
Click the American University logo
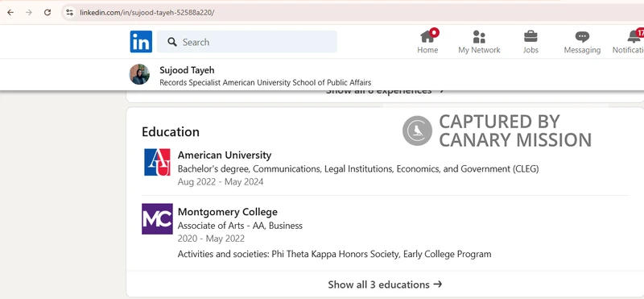pyautogui.click(x=157, y=162)
